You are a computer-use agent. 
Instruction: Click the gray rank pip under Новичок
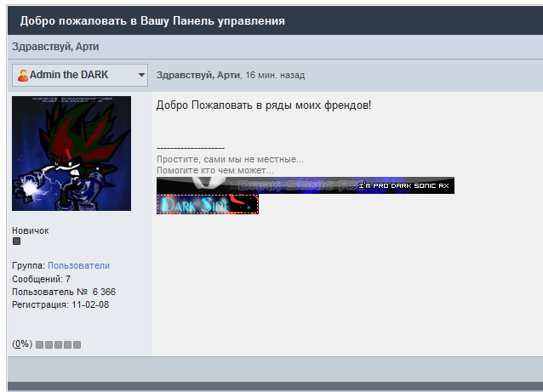tap(16, 241)
